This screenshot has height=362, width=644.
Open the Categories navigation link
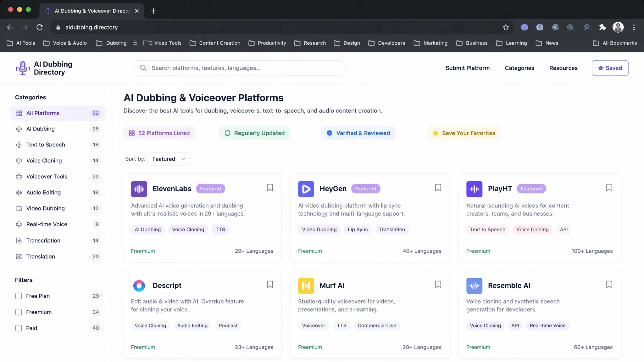519,68
